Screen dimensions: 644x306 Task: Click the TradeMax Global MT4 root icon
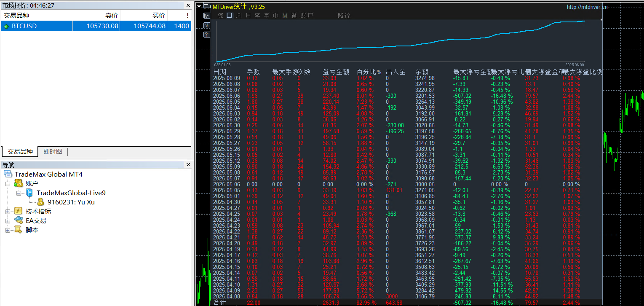tap(8, 174)
